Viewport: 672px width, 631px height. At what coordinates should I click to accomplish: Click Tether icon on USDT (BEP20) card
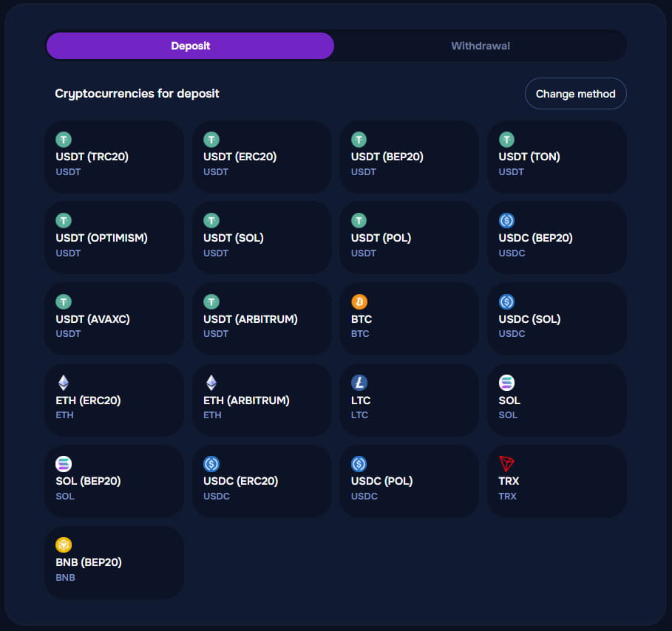click(359, 140)
